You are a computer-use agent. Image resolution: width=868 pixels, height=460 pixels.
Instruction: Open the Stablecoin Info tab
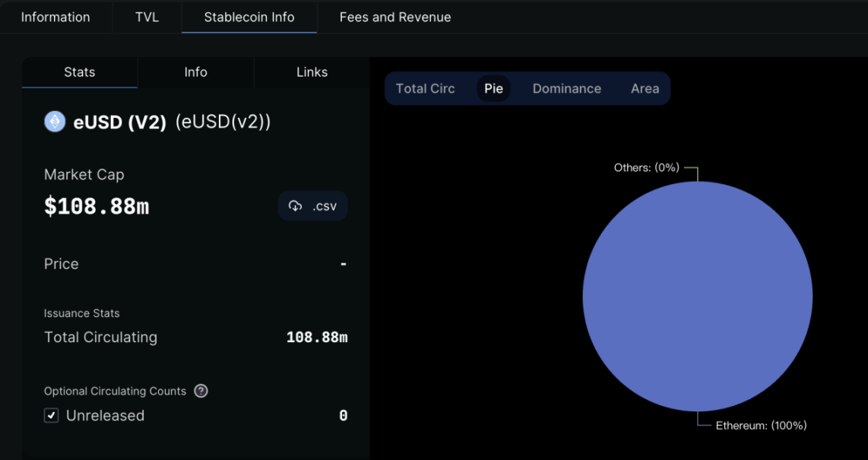tap(249, 17)
